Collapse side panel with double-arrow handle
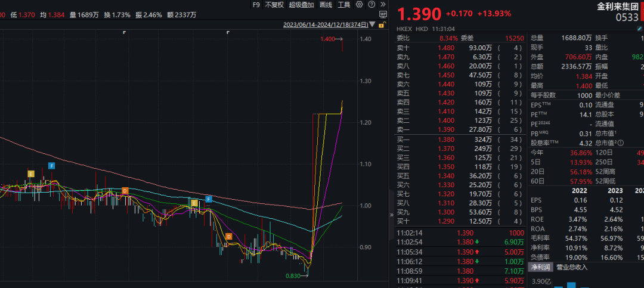 [392, 215]
